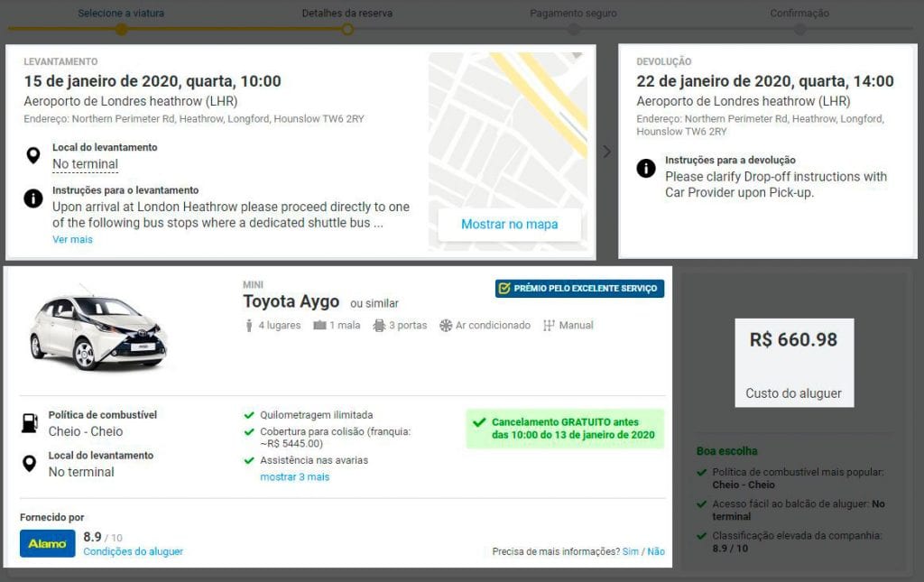Viewport: 924px width, 582px height.
Task: Click the '8.9 / 10' supplier rating
Action: 103,537
